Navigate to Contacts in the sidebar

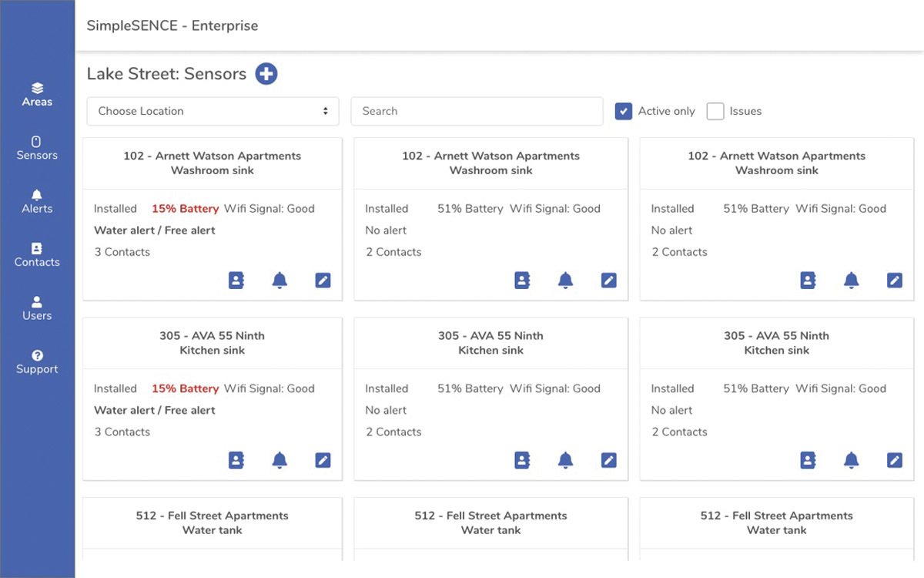tap(37, 255)
